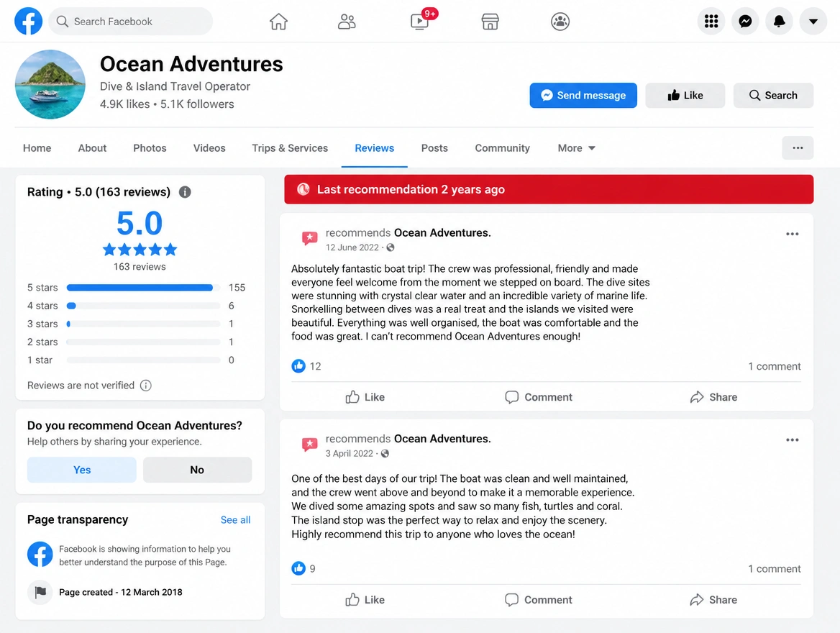Image resolution: width=840 pixels, height=633 pixels.
Task: View the 12 likes reaction on June review
Action: [x=306, y=366]
